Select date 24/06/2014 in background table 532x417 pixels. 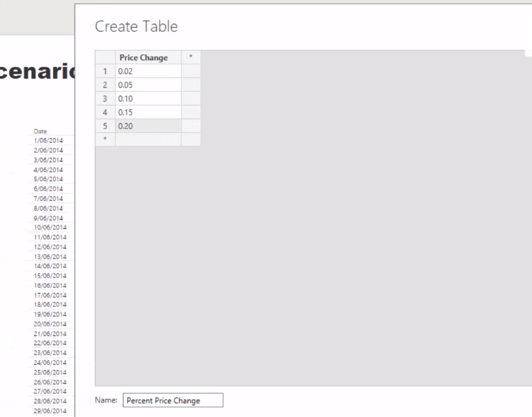coord(50,363)
